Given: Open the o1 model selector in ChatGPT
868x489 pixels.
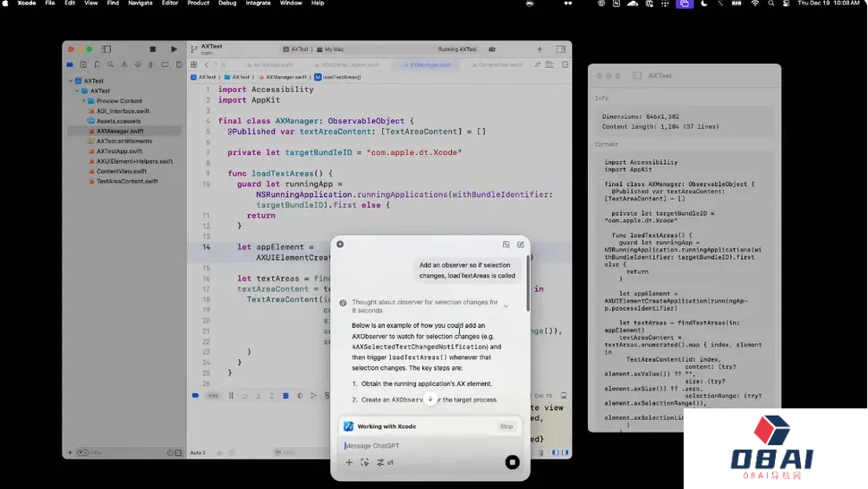Looking at the screenshot, I should [386, 462].
